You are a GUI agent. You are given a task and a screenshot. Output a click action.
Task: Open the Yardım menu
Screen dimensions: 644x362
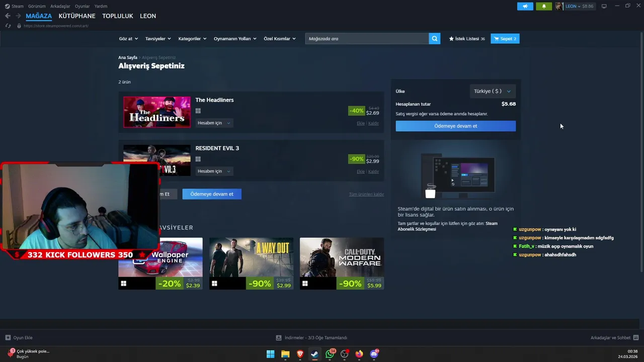coord(101,7)
